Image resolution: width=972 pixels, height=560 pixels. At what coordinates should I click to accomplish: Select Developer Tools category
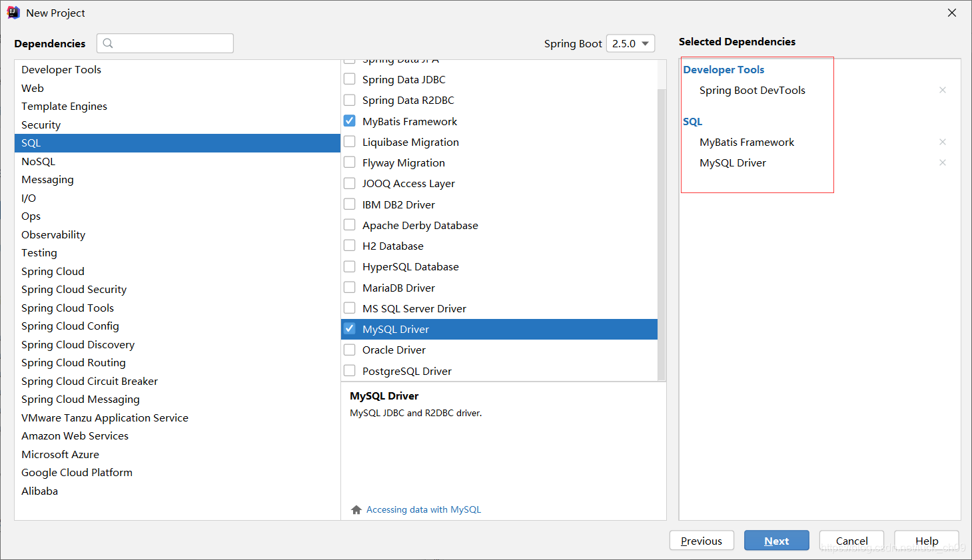[x=177, y=69]
